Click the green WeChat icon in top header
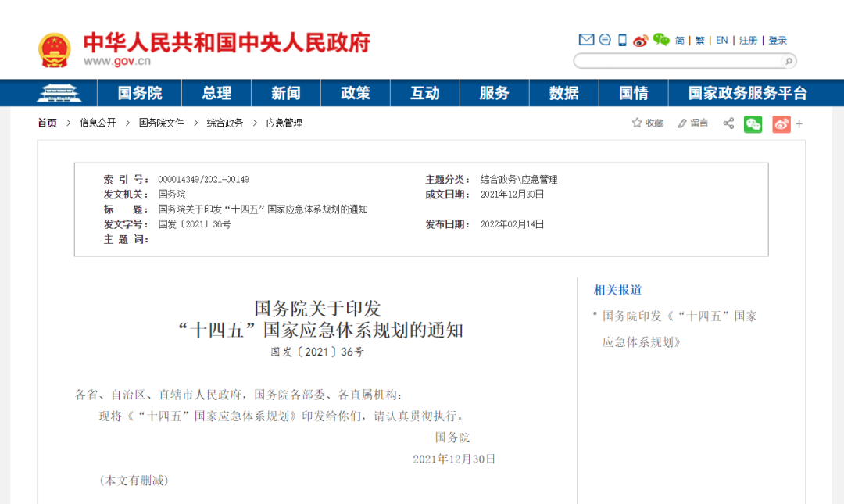This screenshot has height=504, width=844. pos(661,40)
